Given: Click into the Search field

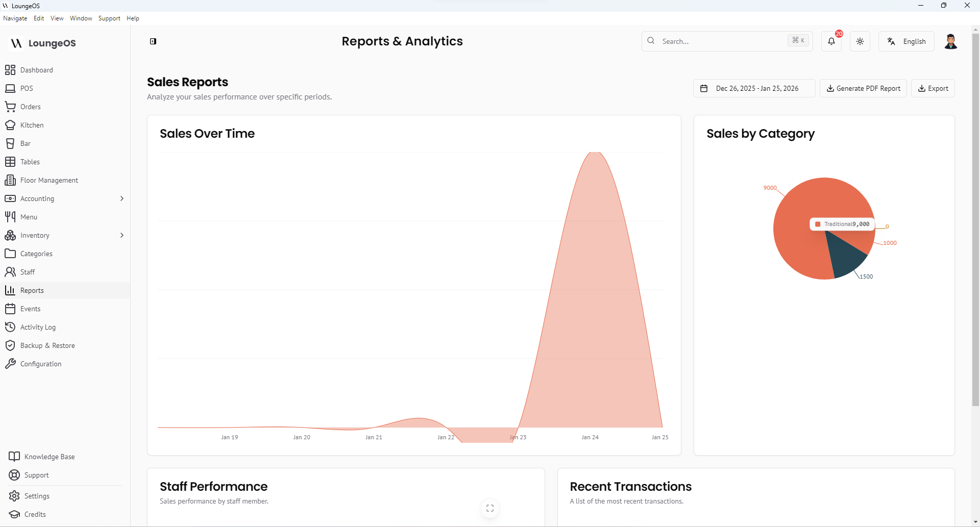Looking at the screenshot, I should (x=722, y=41).
